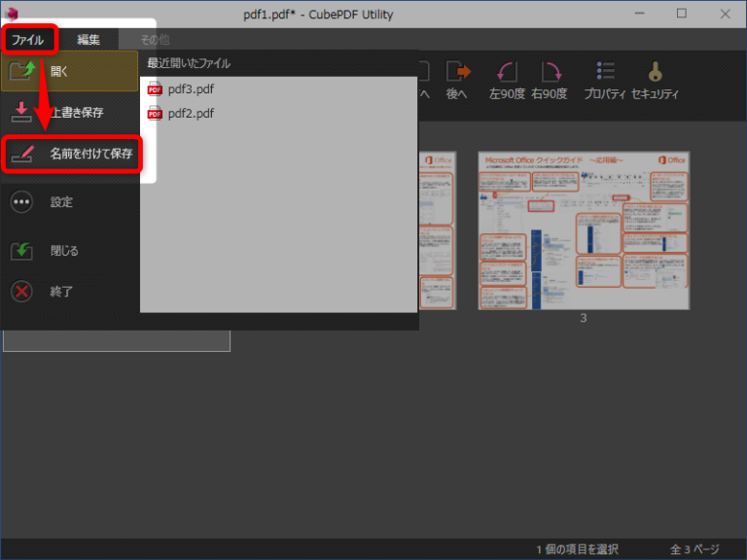Select the page 3 thumbnail

point(583,230)
